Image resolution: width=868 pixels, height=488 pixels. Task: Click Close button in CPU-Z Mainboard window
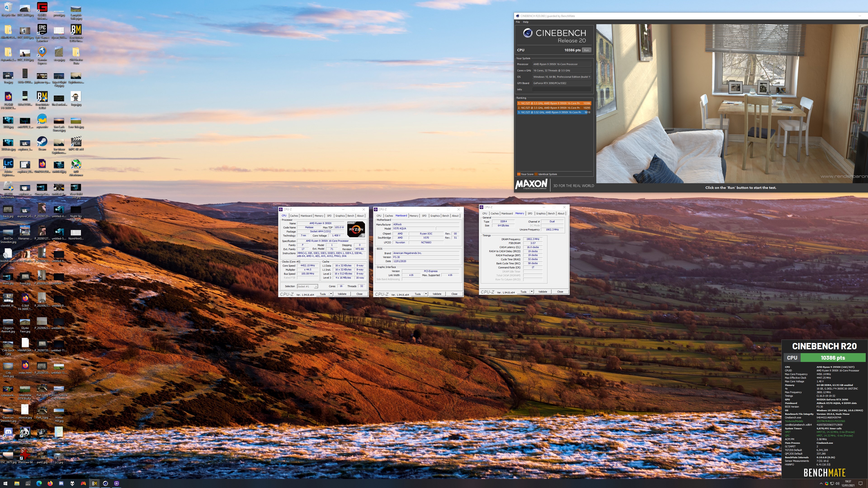pyautogui.click(x=454, y=294)
